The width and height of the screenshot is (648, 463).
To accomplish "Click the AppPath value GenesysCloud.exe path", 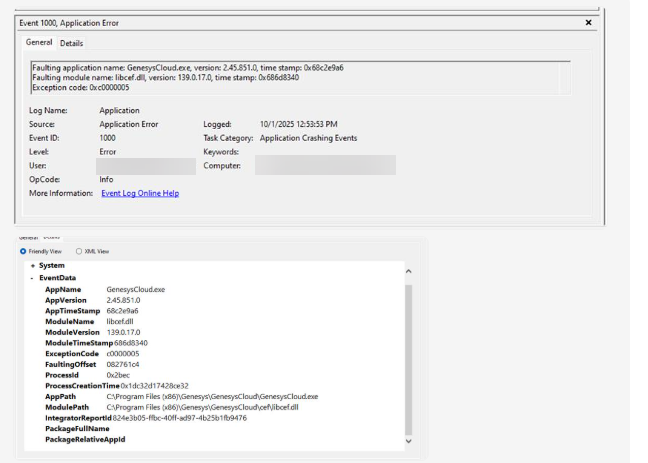I will 212,396.
